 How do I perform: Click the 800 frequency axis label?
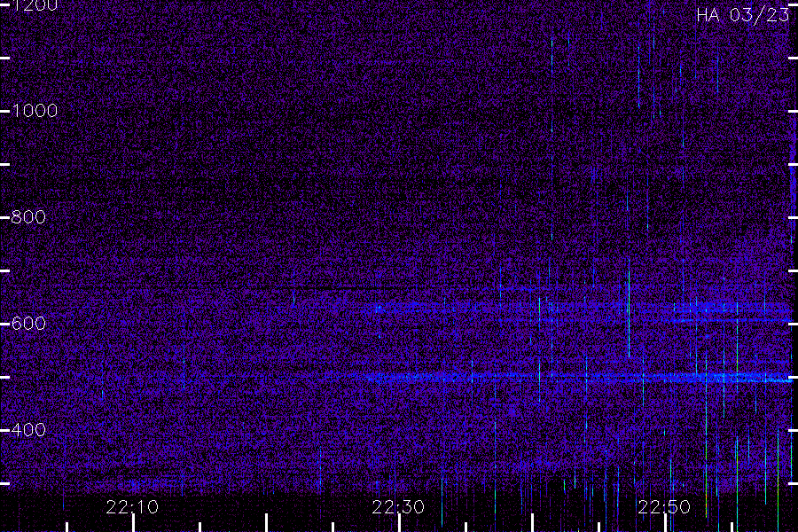pos(28,217)
